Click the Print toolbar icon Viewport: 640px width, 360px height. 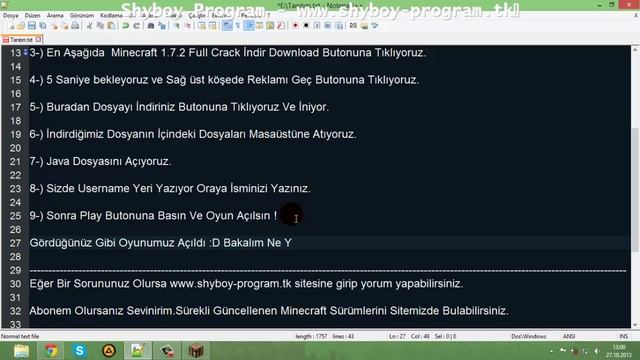coord(75,26)
